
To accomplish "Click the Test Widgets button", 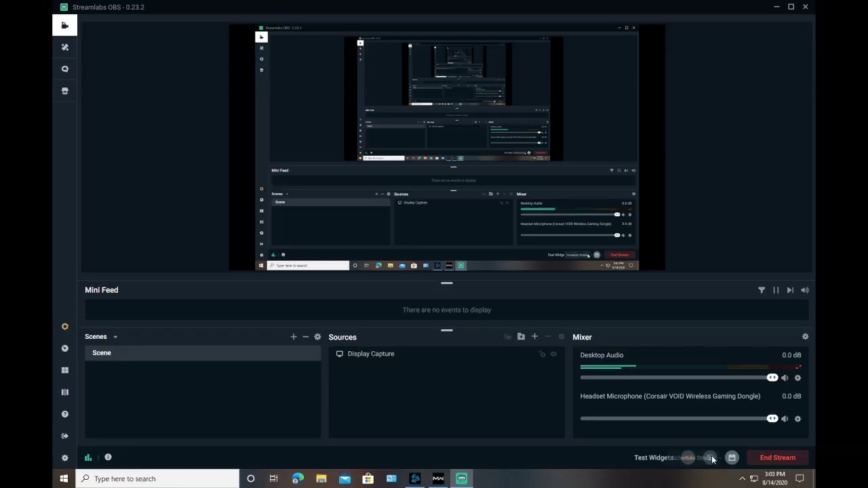I will pyautogui.click(x=653, y=457).
